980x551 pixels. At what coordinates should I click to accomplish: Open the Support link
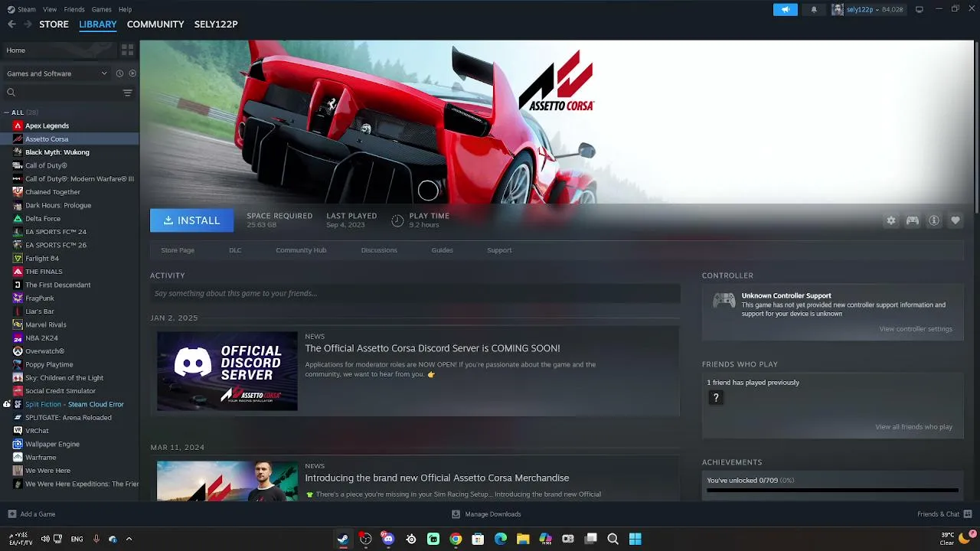(499, 250)
